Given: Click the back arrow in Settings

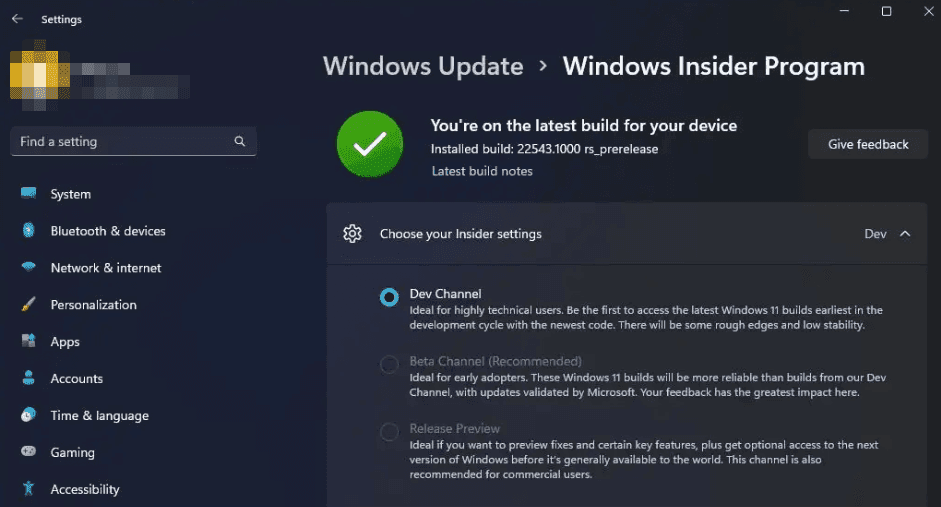Looking at the screenshot, I should [17, 19].
